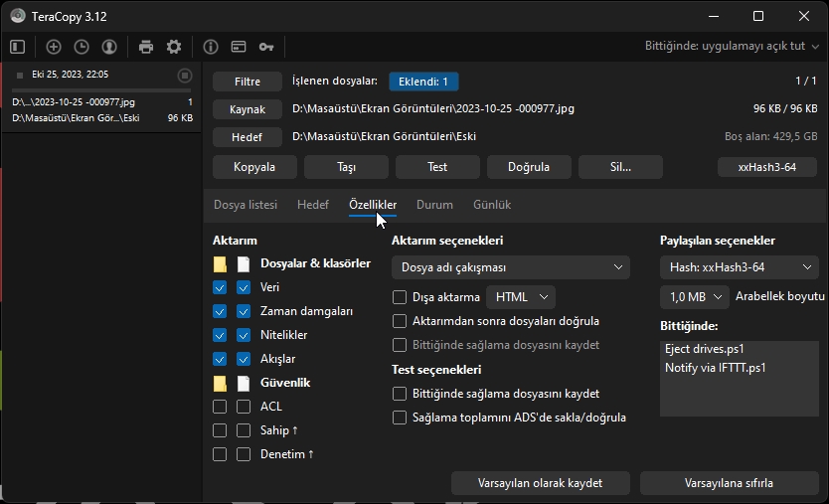829x504 pixels.
Task: Toggle file checkbox for Akışlar
Action: pyautogui.click(x=244, y=359)
